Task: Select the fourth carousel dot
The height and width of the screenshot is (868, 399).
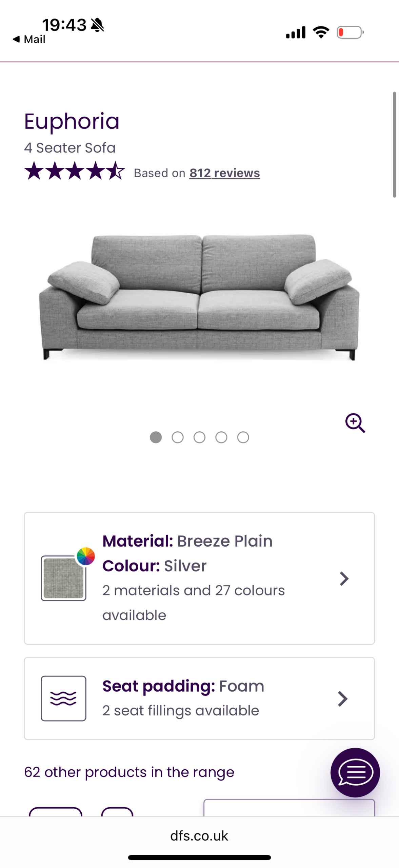Action: 221,437
